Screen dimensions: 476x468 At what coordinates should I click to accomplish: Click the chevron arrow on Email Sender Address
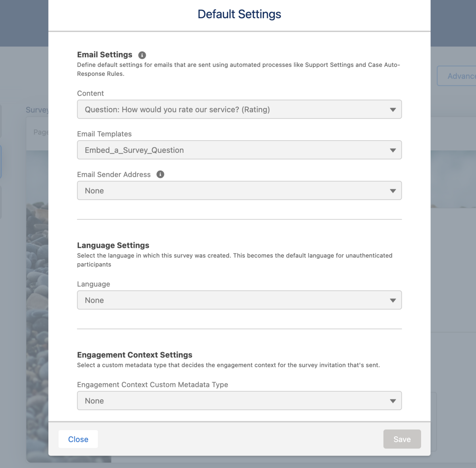coord(393,190)
